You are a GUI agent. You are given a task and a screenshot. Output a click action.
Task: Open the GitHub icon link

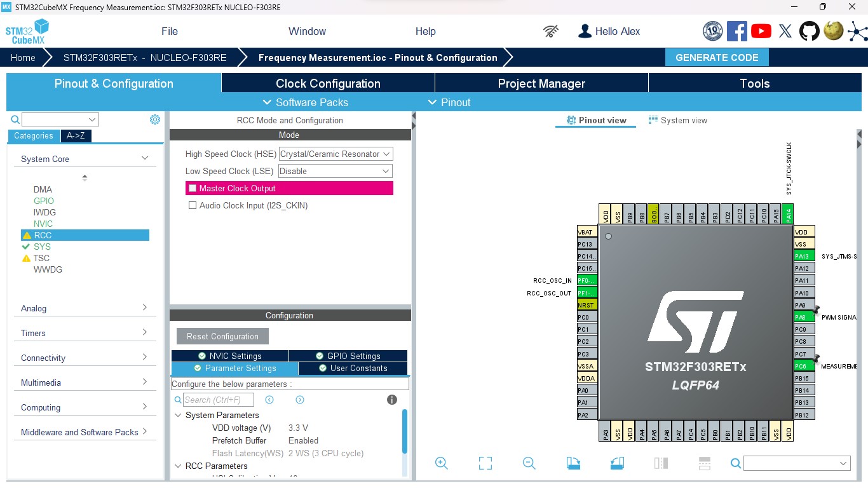pos(810,31)
